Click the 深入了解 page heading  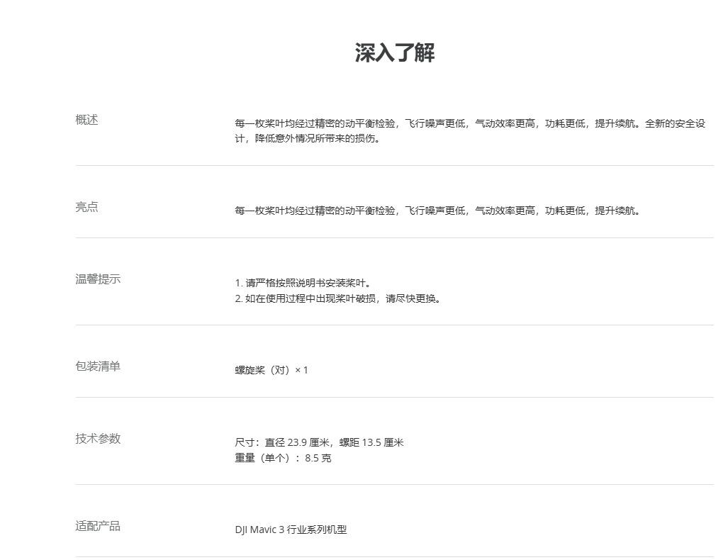pos(394,52)
